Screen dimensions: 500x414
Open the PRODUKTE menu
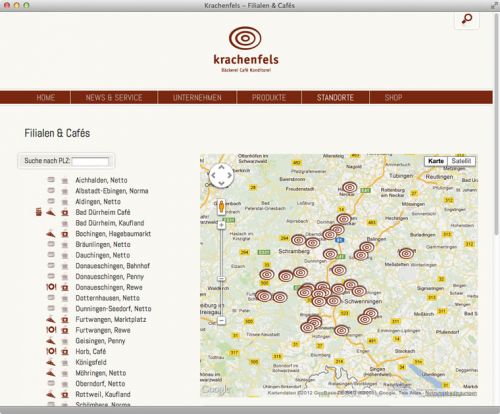click(269, 97)
